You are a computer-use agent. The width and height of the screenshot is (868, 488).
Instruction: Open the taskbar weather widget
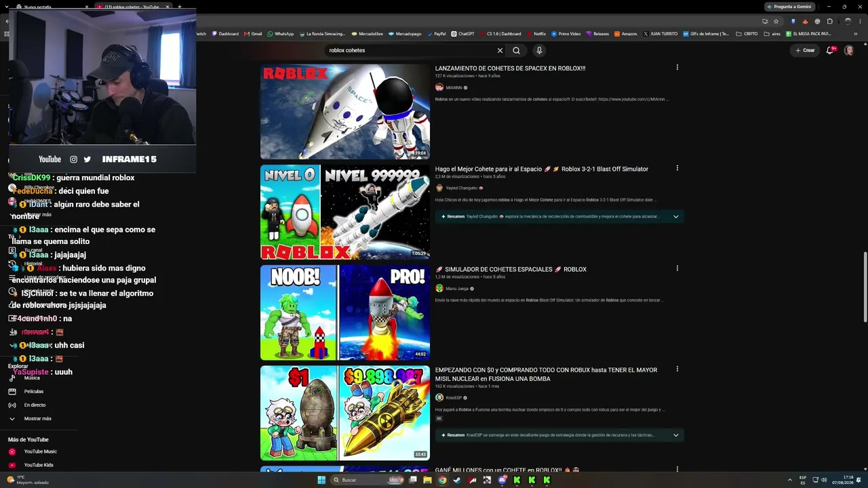coord(27,480)
